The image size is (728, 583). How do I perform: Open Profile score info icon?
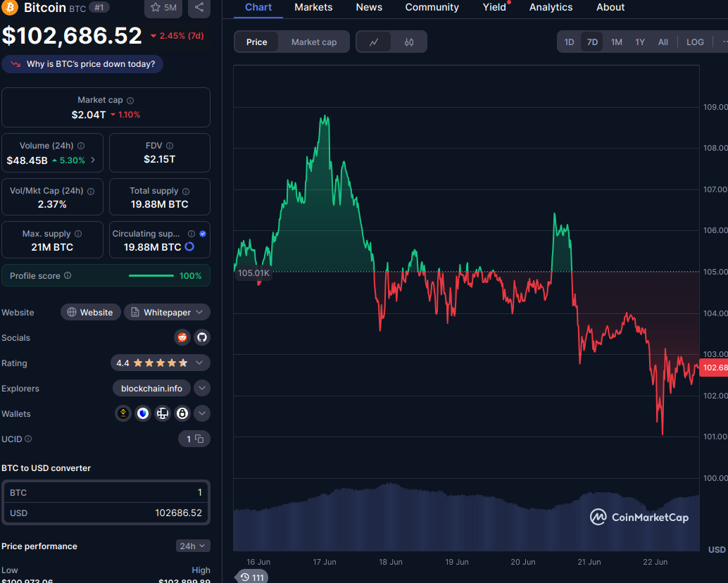(x=68, y=276)
